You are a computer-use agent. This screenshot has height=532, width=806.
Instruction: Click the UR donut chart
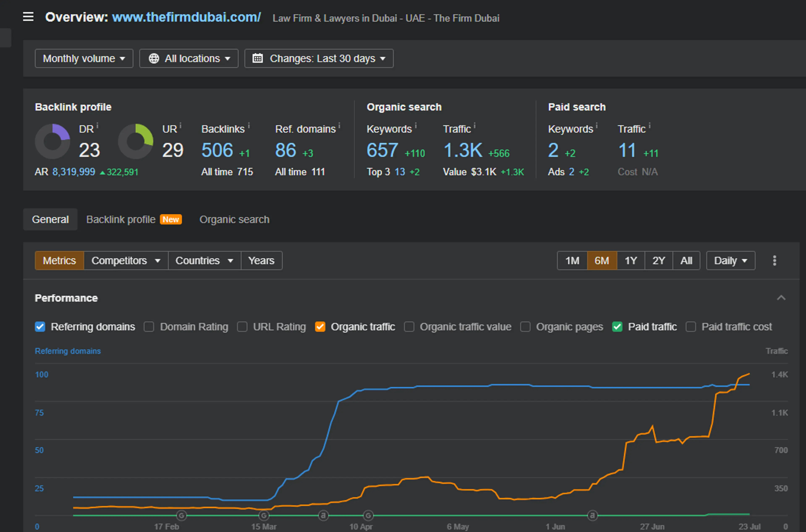(x=135, y=141)
